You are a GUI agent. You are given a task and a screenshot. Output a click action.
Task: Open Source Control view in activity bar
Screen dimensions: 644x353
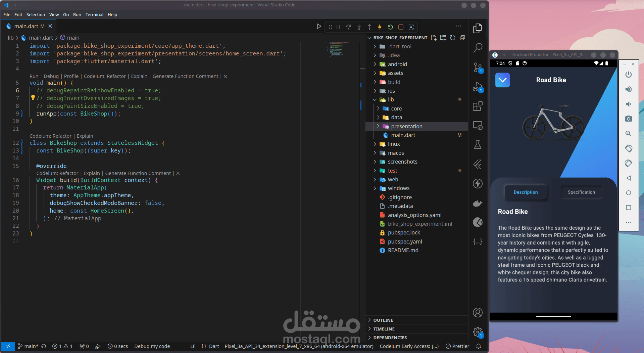478,68
